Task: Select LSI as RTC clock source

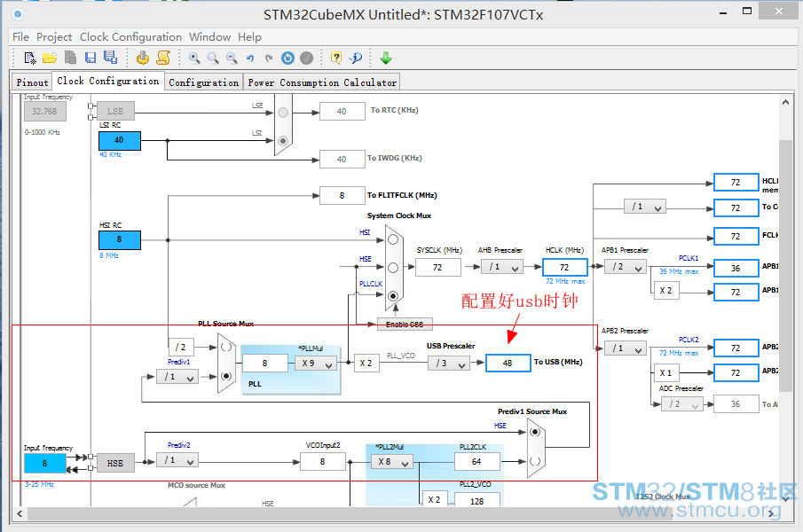Action: [x=283, y=140]
